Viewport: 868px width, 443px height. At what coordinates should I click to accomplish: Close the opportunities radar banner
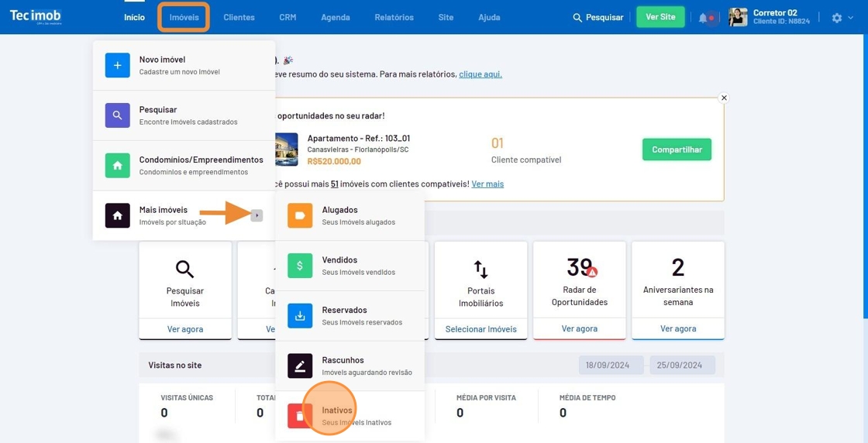[724, 98]
